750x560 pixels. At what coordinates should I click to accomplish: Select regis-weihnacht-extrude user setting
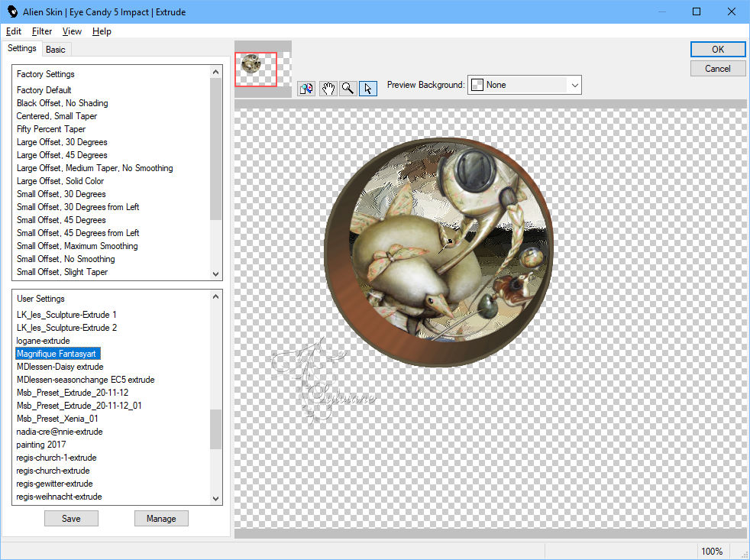point(59,497)
